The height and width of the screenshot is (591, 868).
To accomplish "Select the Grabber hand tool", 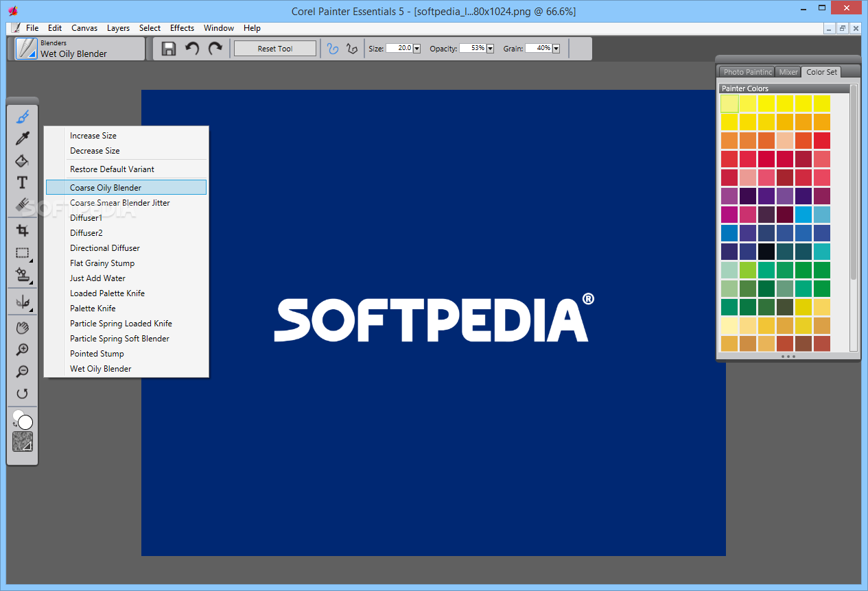I will pyautogui.click(x=22, y=328).
